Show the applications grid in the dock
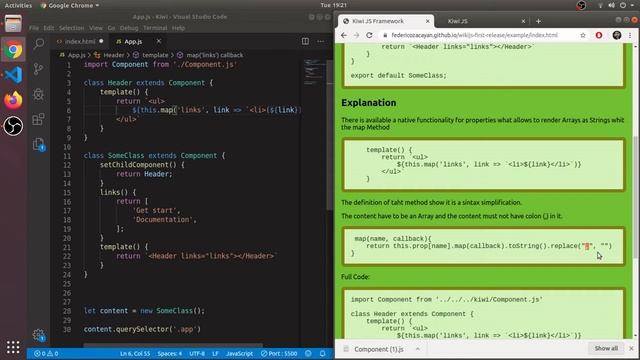 [13, 347]
